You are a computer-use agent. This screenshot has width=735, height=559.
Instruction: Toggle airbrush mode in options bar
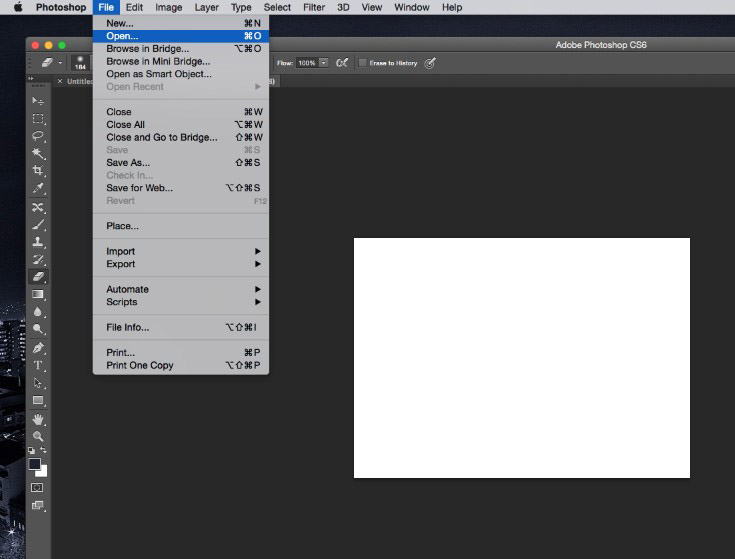pos(342,63)
